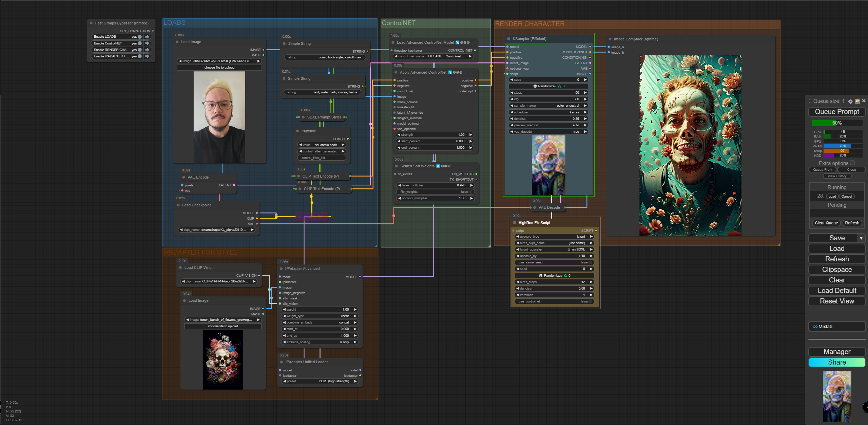Viewport: 868px width, 425px height.
Task: Click the Share button
Action: pyautogui.click(x=837, y=363)
